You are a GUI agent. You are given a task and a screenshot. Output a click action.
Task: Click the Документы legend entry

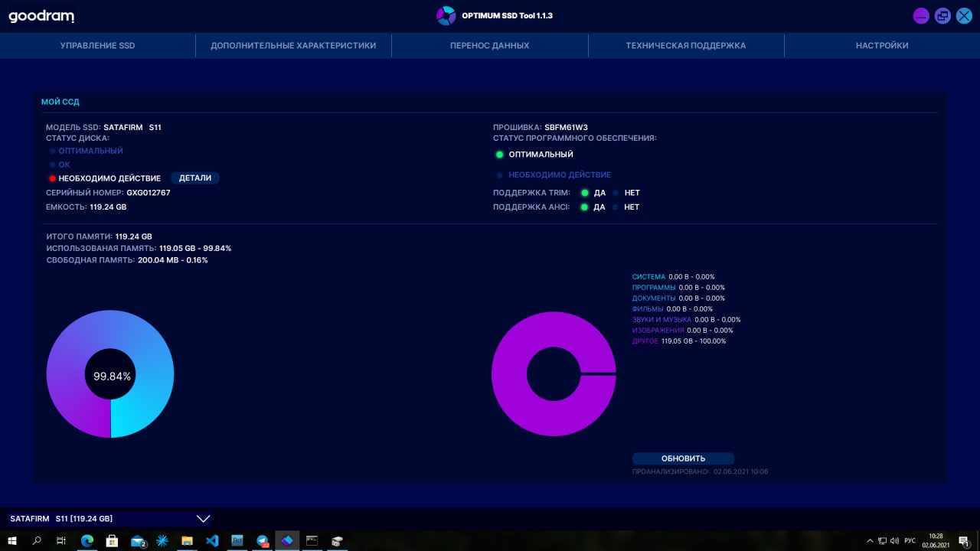678,298
